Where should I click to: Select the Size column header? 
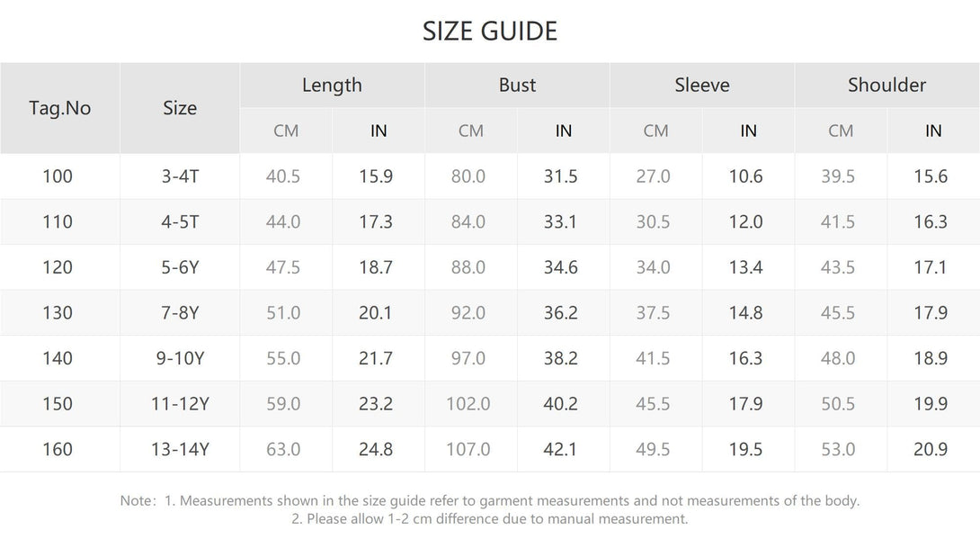pos(180,108)
